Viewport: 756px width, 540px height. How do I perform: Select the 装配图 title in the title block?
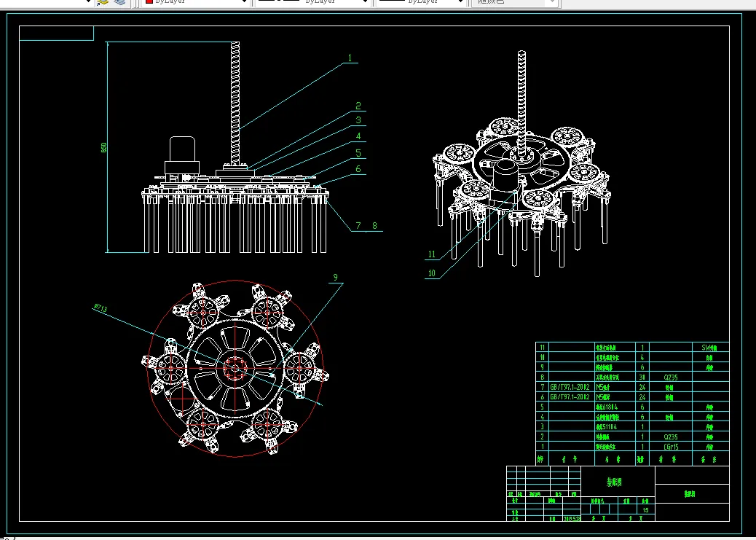point(614,482)
